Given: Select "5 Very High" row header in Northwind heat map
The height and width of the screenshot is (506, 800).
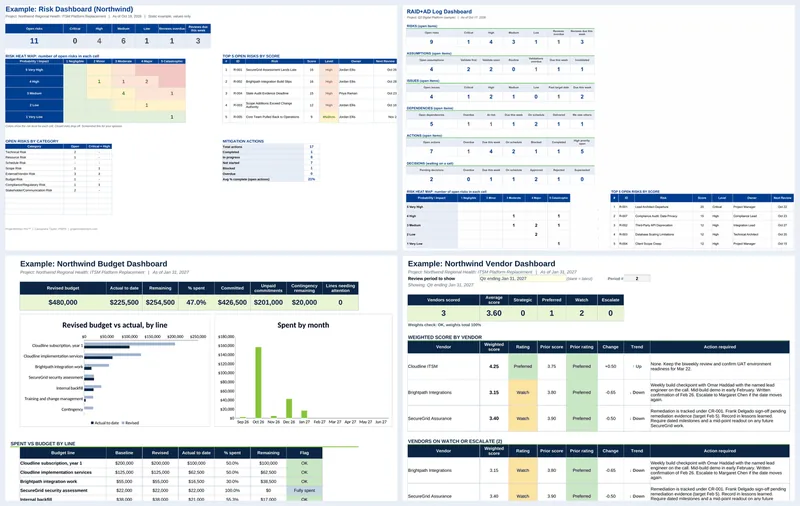Looking at the screenshot, I should [x=34, y=70].
